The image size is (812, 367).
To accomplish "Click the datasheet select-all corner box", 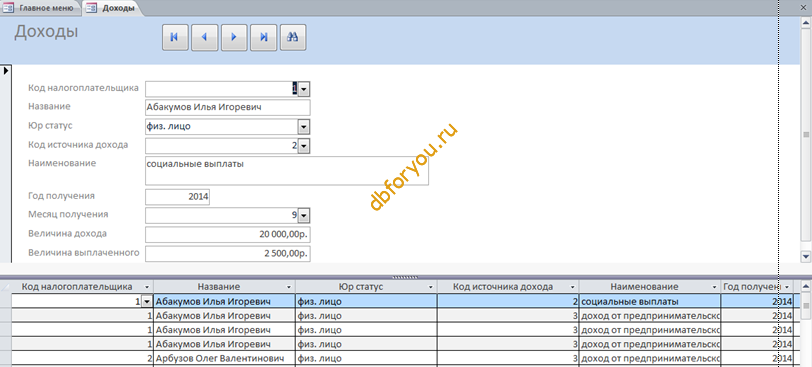I will point(6,287).
